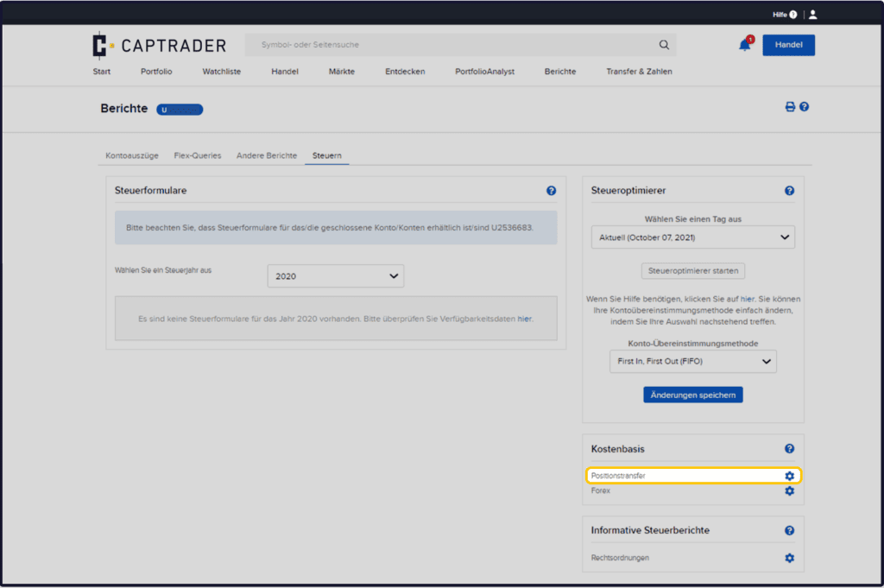Click 'hier' link for Verfügbarkeitsdaten

click(x=524, y=319)
